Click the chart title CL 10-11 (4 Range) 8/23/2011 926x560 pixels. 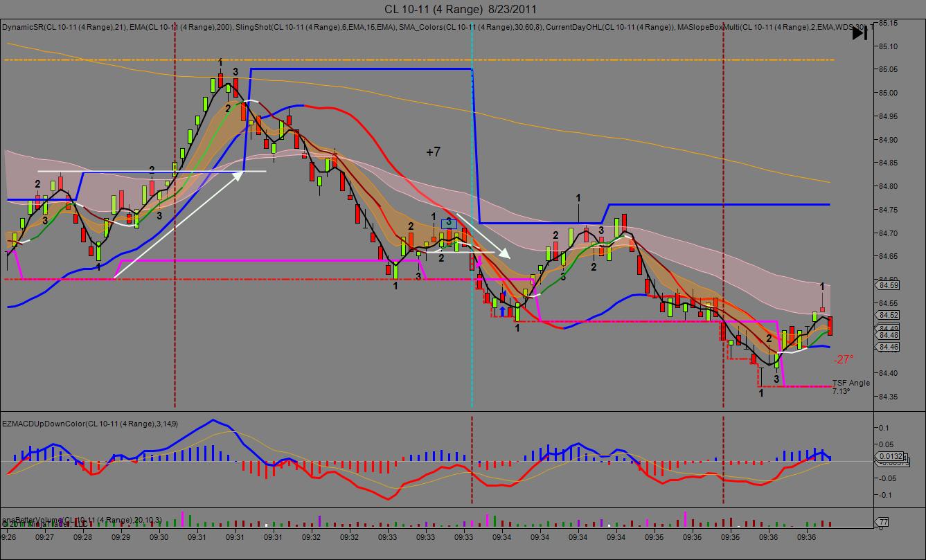pos(460,9)
